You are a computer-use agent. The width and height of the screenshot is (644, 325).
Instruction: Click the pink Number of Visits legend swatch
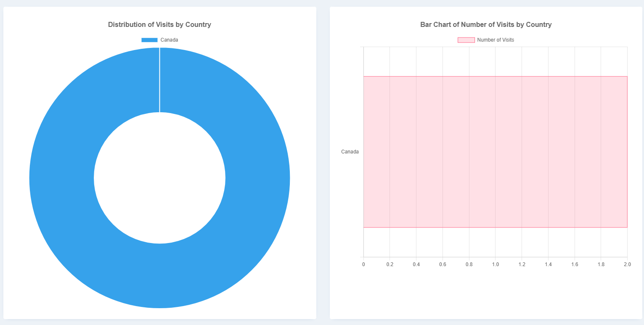pos(466,40)
